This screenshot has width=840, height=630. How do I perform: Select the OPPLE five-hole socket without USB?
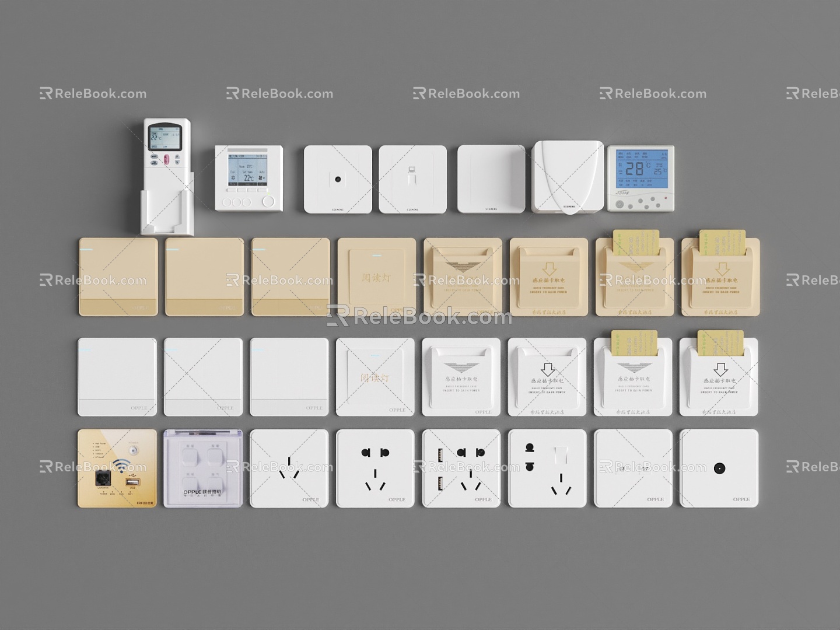click(x=375, y=468)
